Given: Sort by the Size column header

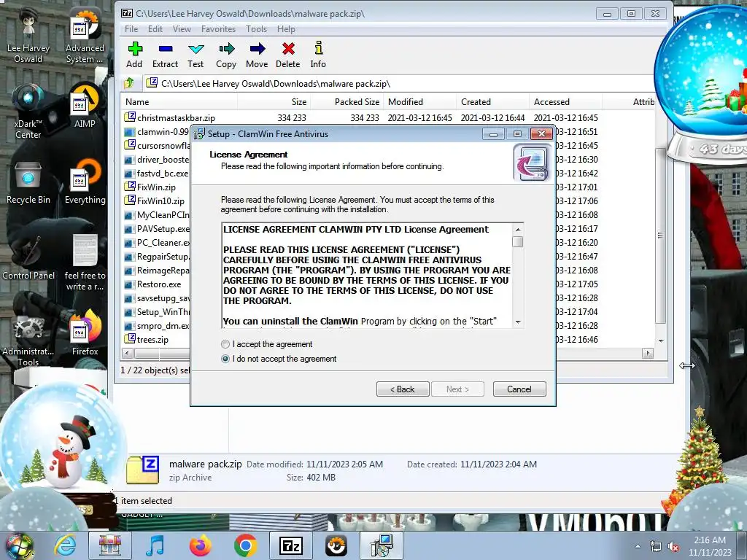Looking at the screenshot, I should [x=274, y=102].
